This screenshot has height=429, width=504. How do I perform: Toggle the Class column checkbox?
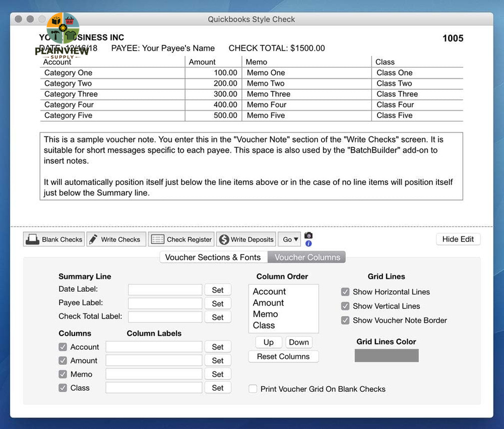[63, 388]
